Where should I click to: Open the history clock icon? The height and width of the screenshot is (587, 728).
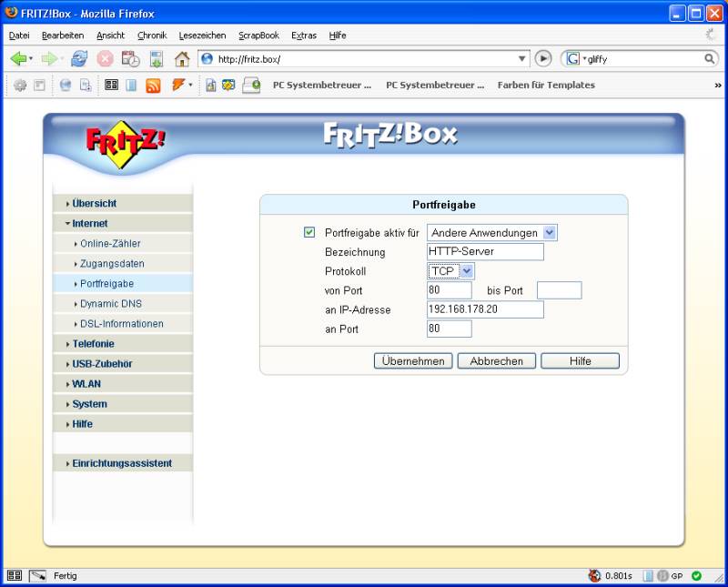(130, 59)
